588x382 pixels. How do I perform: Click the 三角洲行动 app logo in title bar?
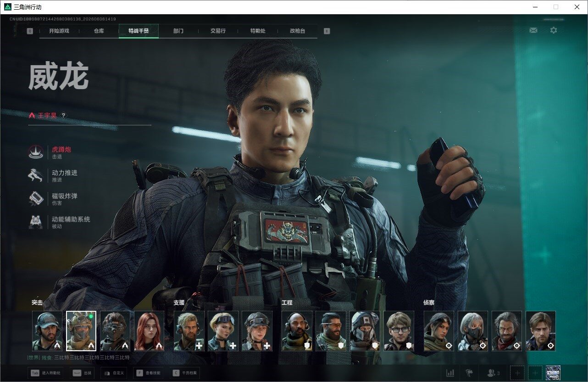(x=7, y=7)
